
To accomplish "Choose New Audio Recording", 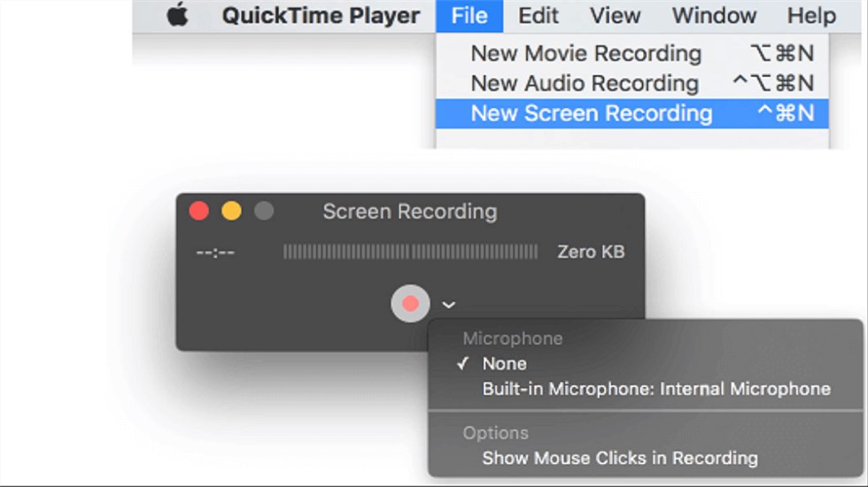I will (x=632, y=83).
